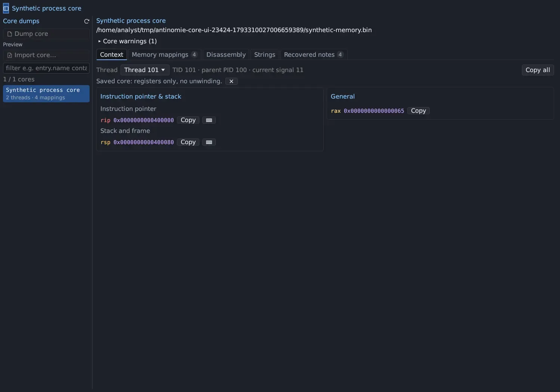Click the 'Stack and frame' label
This screenshot has width=560, height=392.
click(125, 131)
